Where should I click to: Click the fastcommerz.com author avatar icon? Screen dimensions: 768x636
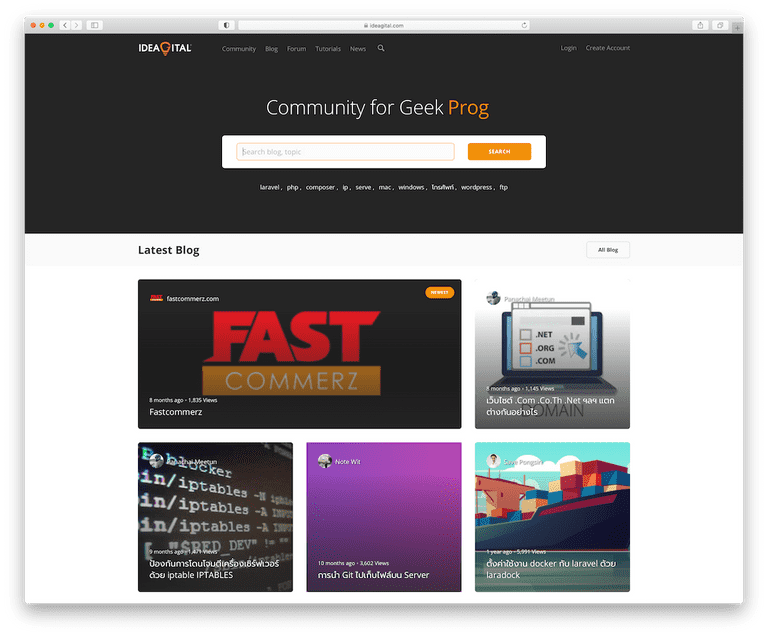pyautogui.click(x=156, y=298)
